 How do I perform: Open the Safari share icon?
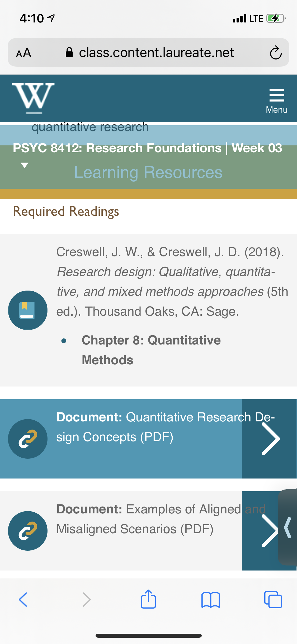[148, 599]
